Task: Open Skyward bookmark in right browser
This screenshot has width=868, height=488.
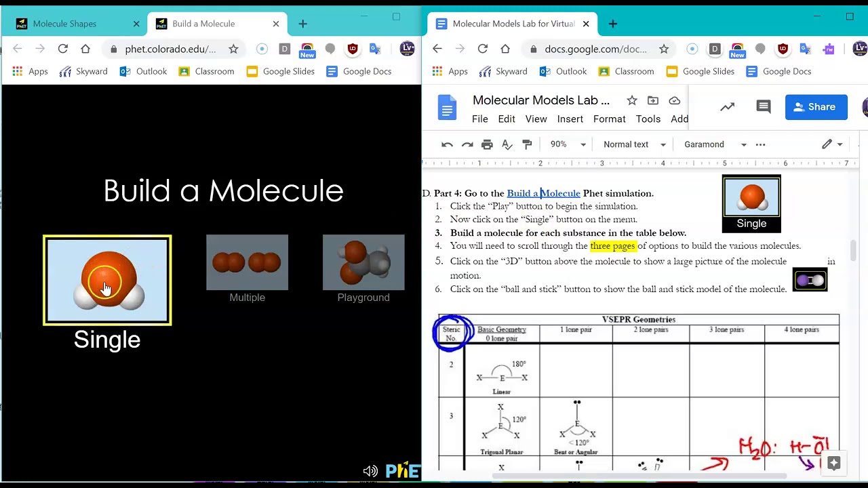Action: pyautogui.click(x=503, y=71)
